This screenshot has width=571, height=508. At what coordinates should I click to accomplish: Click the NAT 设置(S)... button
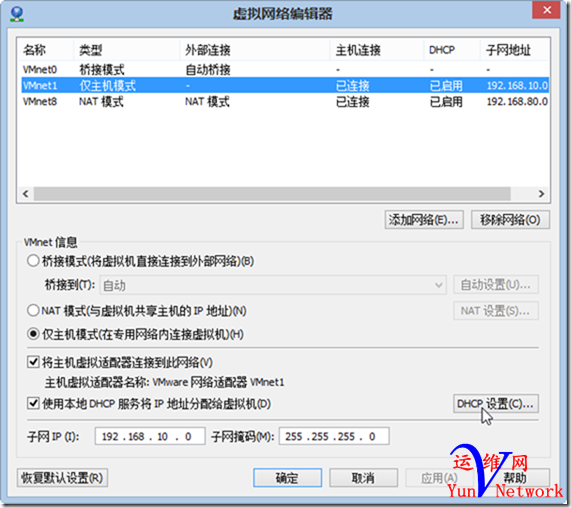[496, 311]
